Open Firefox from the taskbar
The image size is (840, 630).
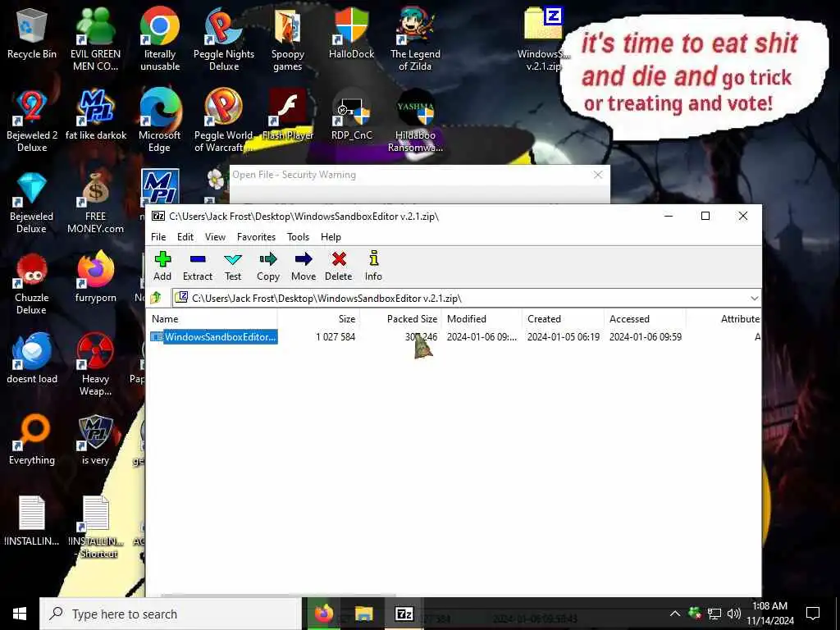[323, 614]
